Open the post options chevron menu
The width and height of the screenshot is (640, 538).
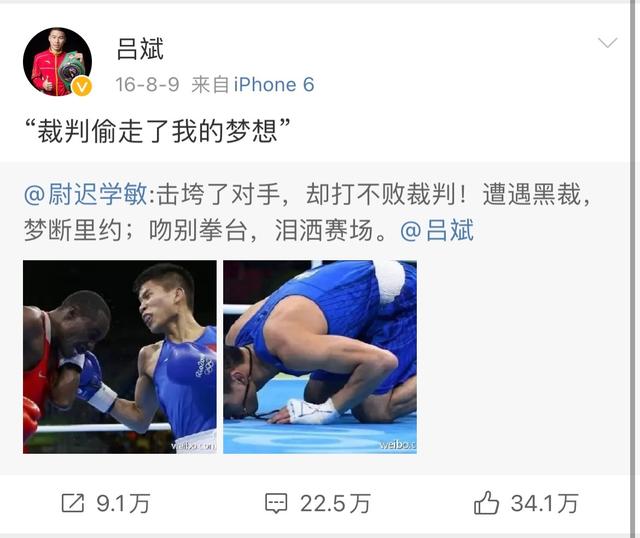coord(607,42)
